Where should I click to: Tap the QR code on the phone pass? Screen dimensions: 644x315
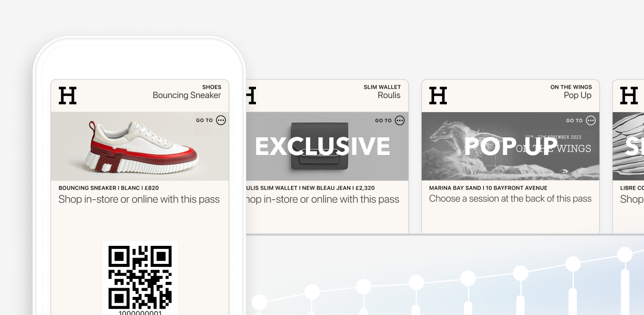[x=140, y=277]
